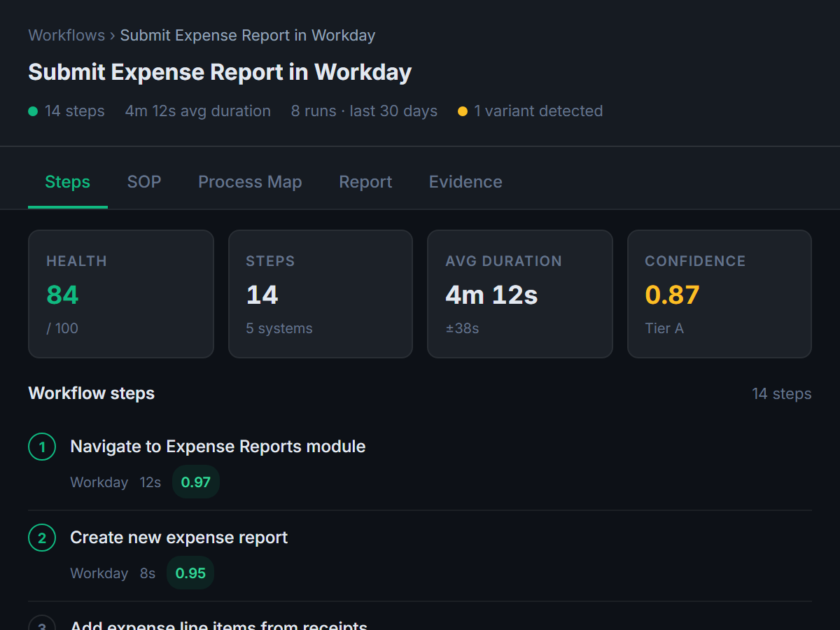Click the 4m 12s avg duration text
The height and width of the screenshot is (630, 840).
(x=198, y=111)
